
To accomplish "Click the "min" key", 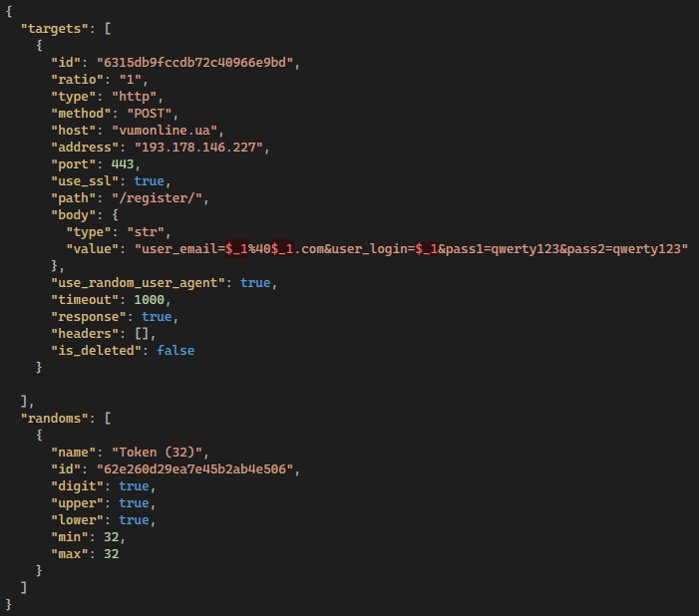I will click(x=70, y=536).
